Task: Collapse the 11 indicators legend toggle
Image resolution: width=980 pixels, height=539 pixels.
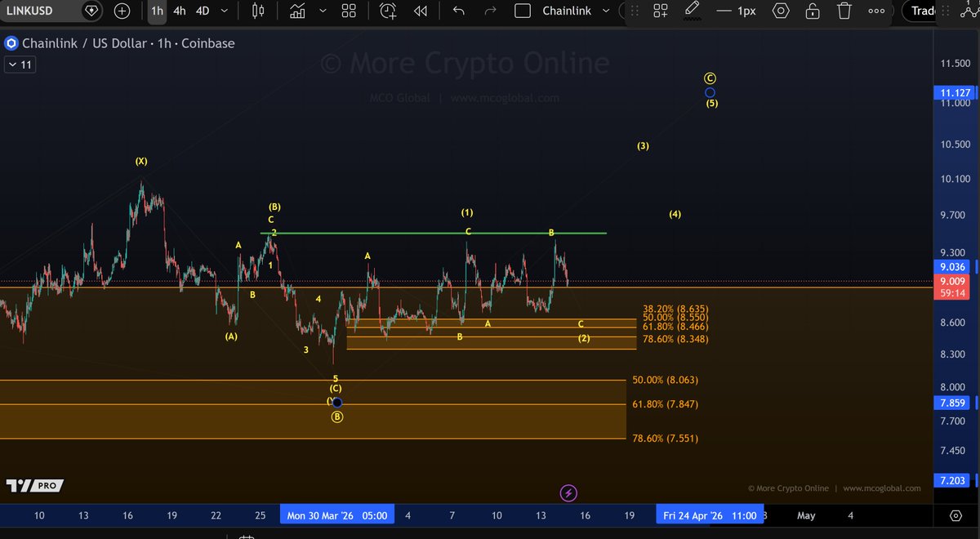Action: point(20,65)
